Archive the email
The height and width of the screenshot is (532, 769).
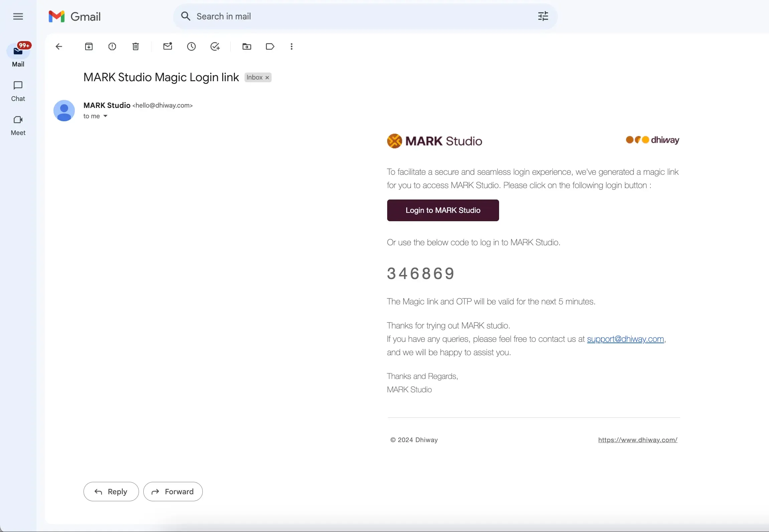coord(89,46)
